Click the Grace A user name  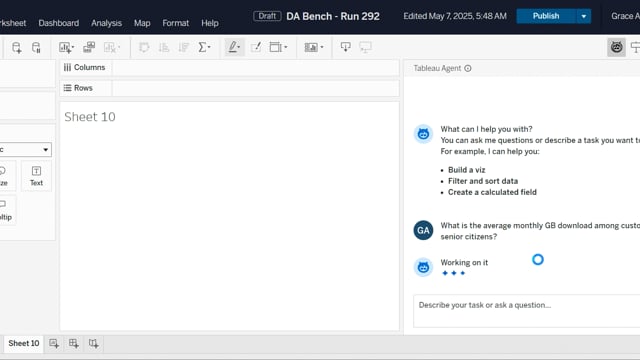pyautogui.click(x=625, y=16)
